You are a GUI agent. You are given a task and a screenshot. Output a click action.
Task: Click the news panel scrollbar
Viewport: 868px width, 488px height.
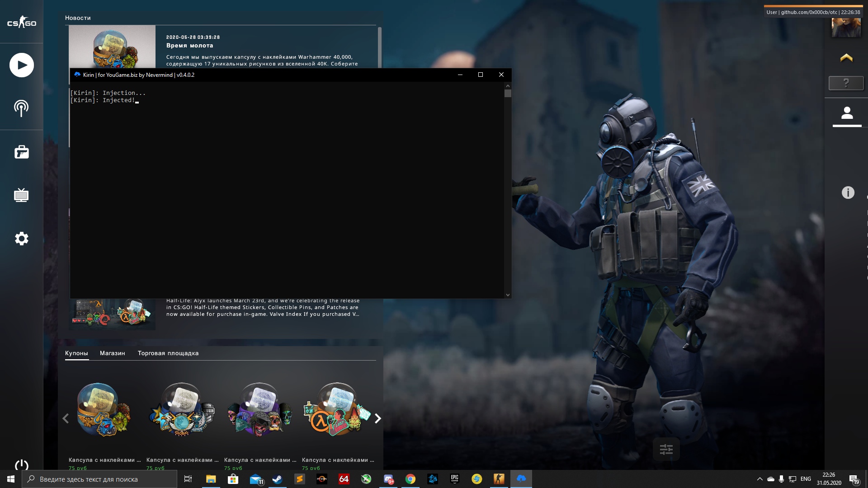380,47
